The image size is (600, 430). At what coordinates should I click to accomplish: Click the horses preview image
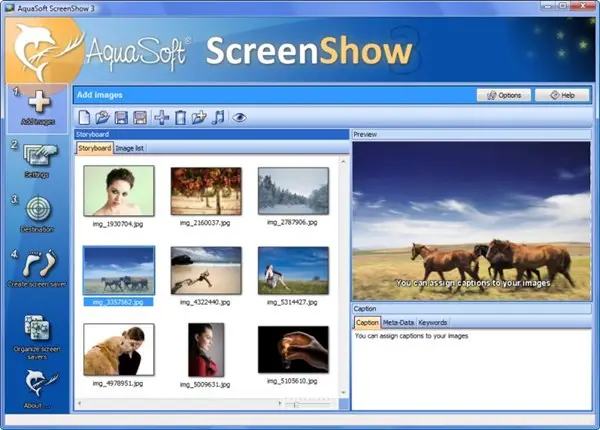471,221
